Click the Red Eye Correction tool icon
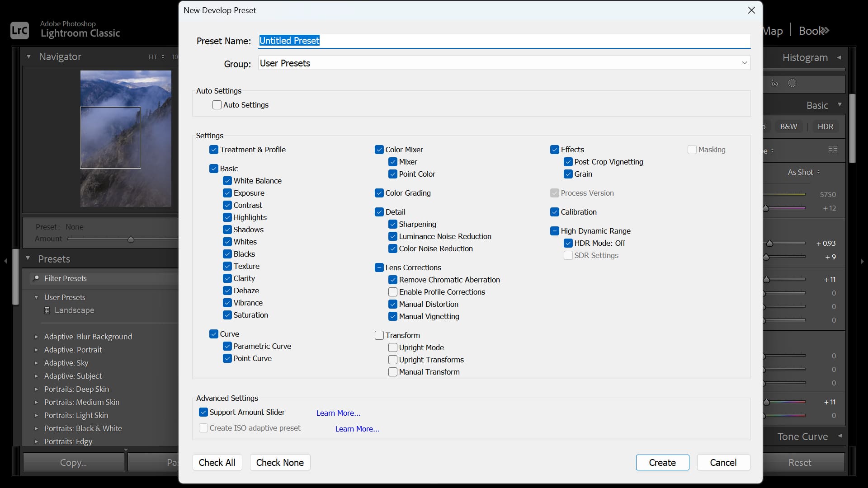This screenshot has height=488, width=868. click(774, 83)
